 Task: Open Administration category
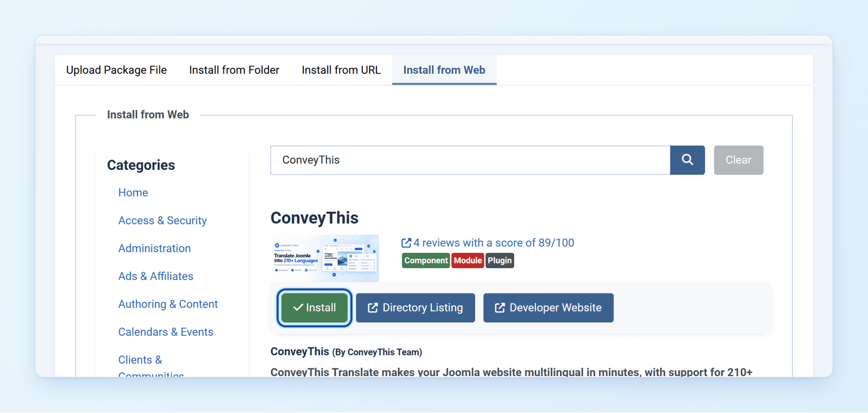click(x=155, y=248)
